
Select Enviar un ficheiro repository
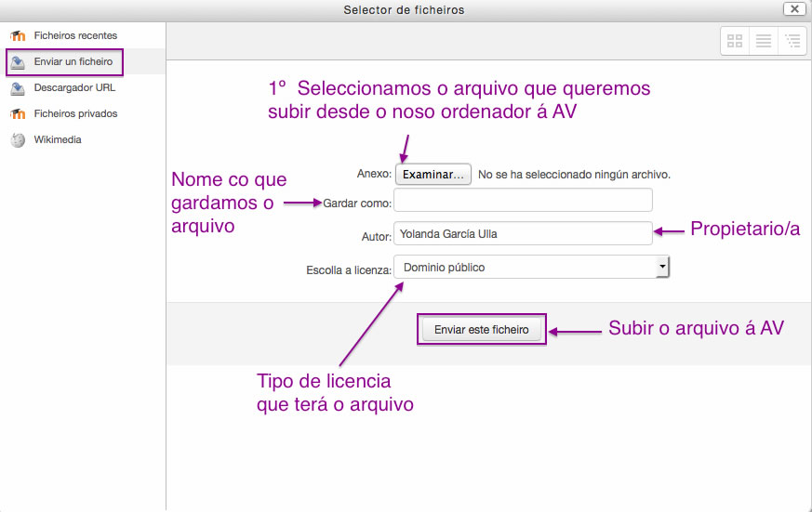tap(73, 61)
